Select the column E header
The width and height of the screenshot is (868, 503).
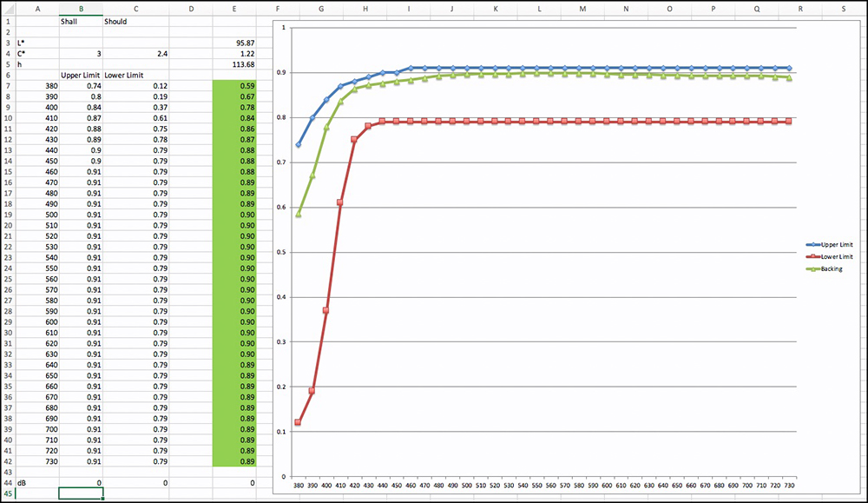[233, 9]
